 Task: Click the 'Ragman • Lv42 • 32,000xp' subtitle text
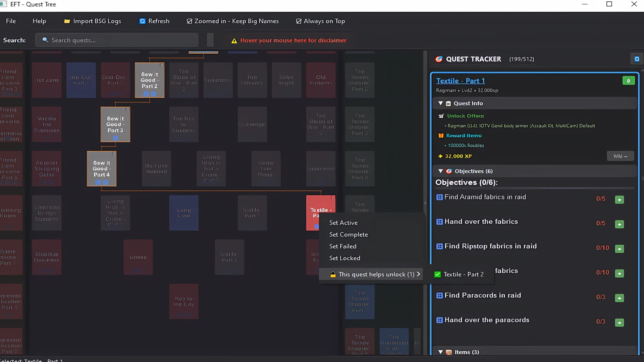coord(467,90)
